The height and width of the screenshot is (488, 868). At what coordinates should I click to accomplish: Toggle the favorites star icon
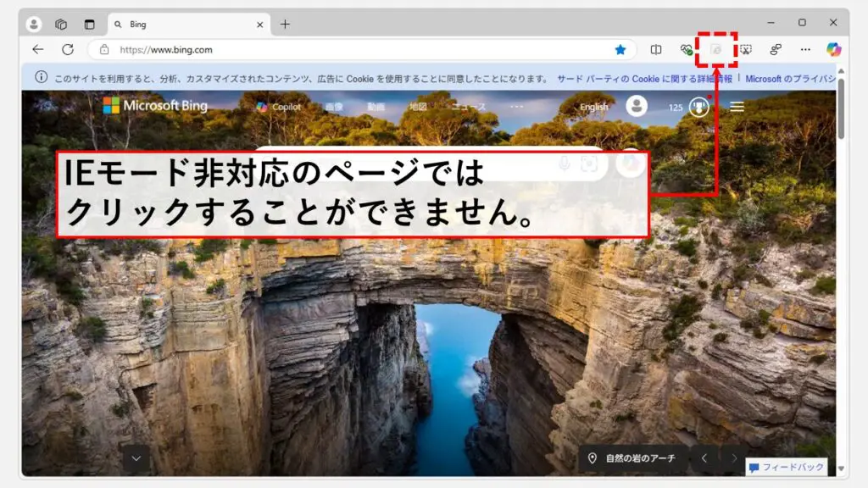(x=620, y=50)
